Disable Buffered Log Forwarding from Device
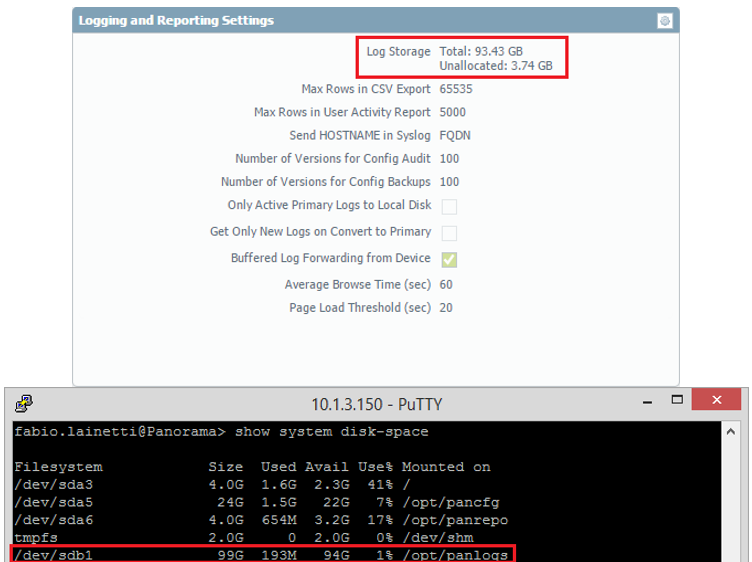752x562 pixels. (449, 259)
